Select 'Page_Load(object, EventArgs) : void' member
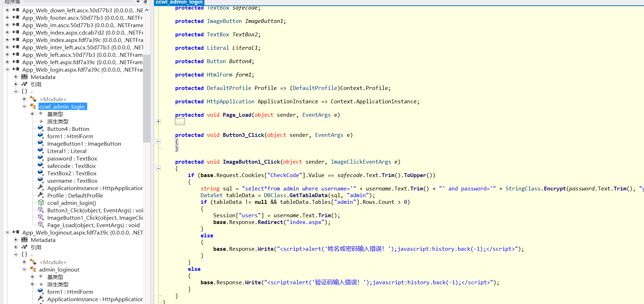The width and height of the screenshot is (644, 304). point(93,225)
